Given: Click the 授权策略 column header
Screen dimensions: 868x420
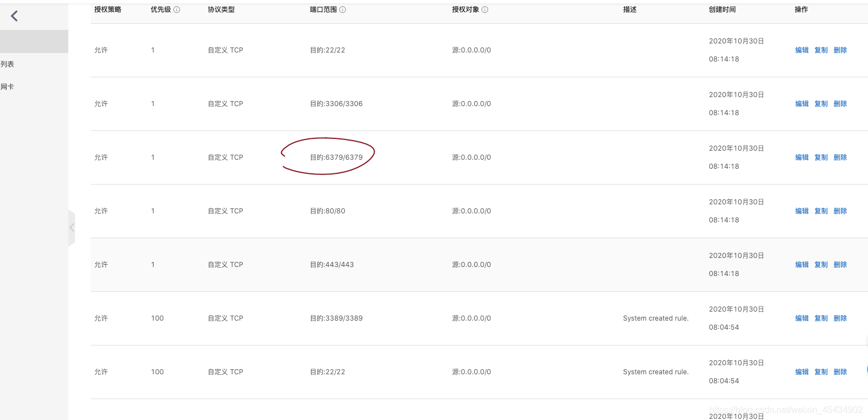Looking at the screenshot, I should 108,10.
